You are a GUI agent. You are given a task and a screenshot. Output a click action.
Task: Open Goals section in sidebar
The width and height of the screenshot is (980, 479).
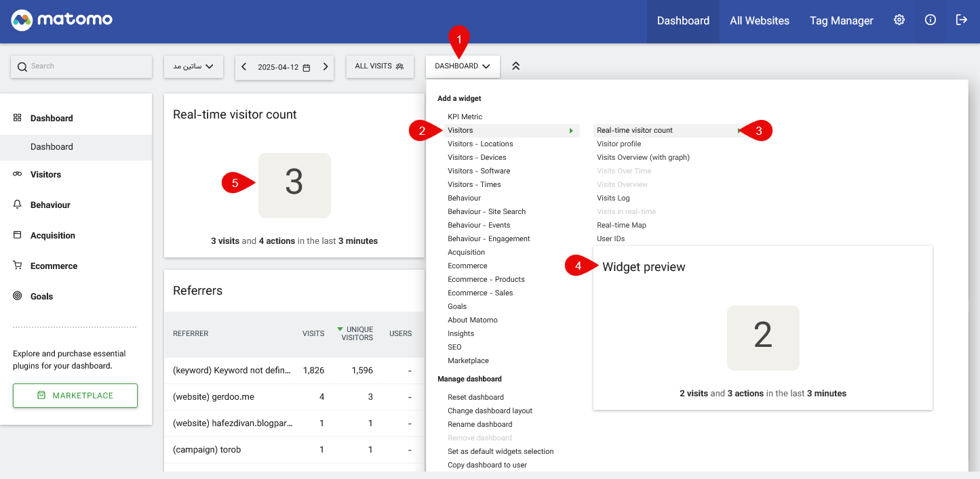[x=41, y=296]
